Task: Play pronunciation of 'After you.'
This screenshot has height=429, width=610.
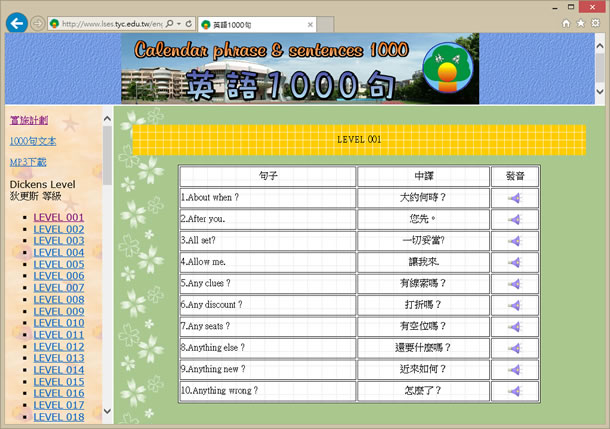Action: (514, 219)
